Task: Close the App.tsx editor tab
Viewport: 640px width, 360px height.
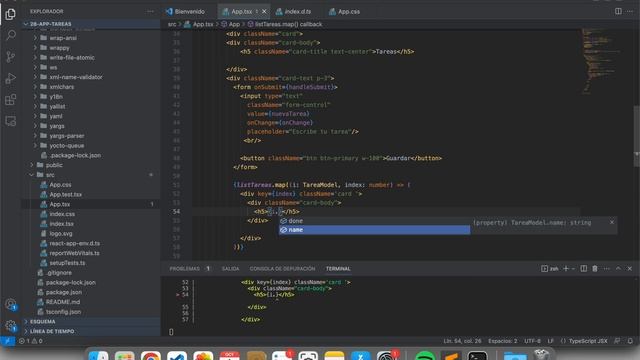Action: click(264, 11)
